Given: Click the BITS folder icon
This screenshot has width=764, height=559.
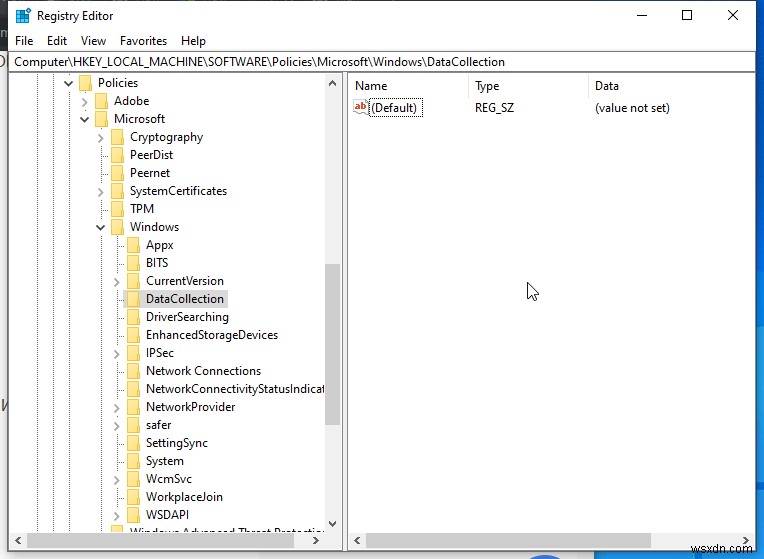Looking at the screenshot, I should click(x=134, y=263).
